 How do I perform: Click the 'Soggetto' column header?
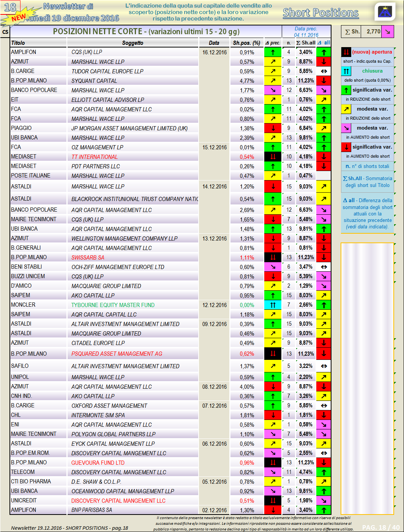tap(133, 43)
